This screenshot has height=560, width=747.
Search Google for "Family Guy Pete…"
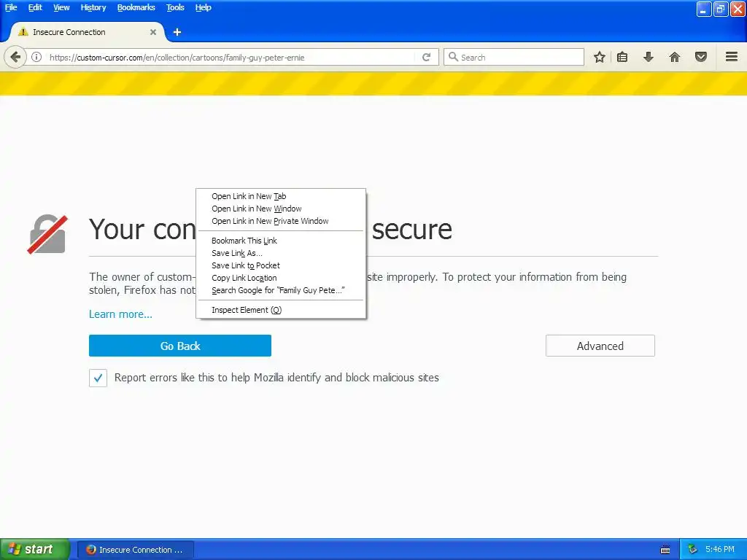[281, 290]
